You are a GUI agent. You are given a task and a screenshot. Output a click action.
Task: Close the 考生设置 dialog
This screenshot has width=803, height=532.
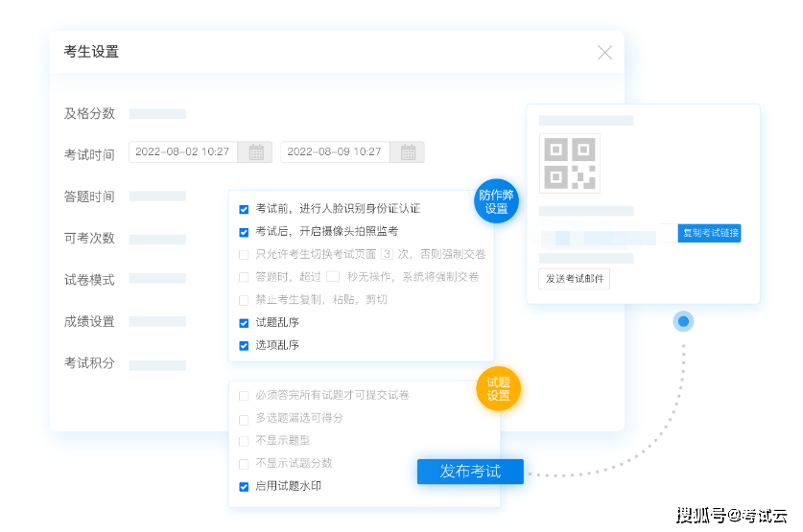[604, 52]
